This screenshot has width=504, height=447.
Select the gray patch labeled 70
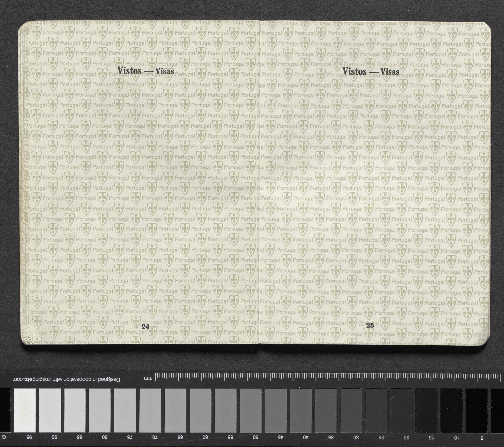pos(150,410)
